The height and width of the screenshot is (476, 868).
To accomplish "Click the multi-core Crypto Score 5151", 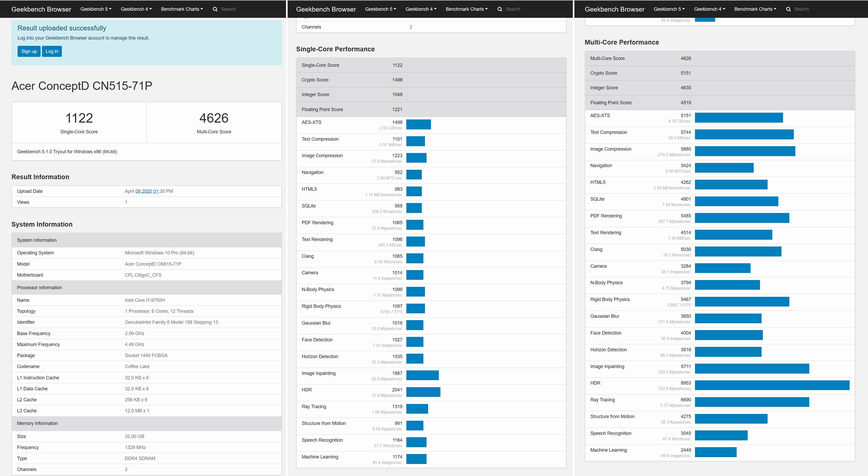I will coord(686,73).
